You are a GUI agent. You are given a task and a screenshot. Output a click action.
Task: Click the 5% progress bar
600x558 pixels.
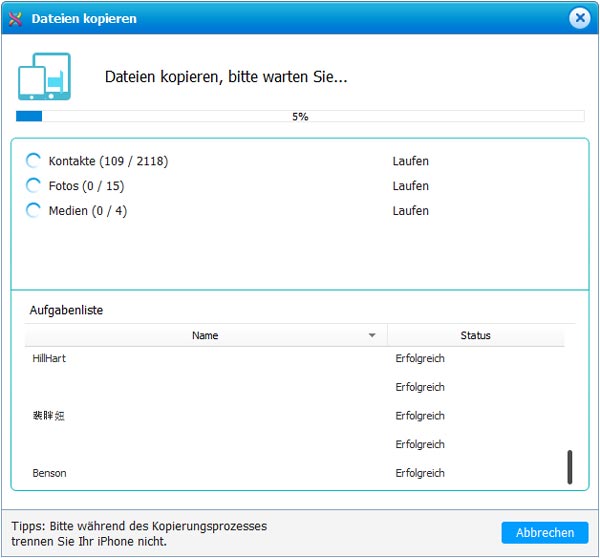[300, 117]
